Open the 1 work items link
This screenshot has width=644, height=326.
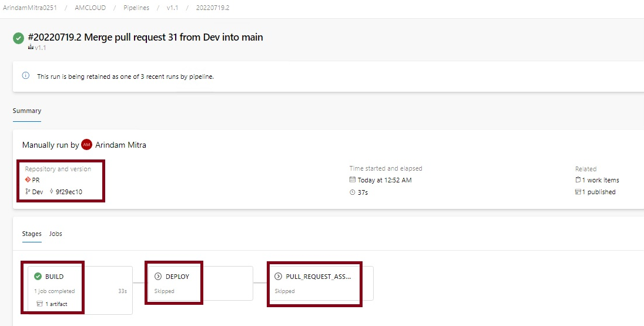pos(597,180)
